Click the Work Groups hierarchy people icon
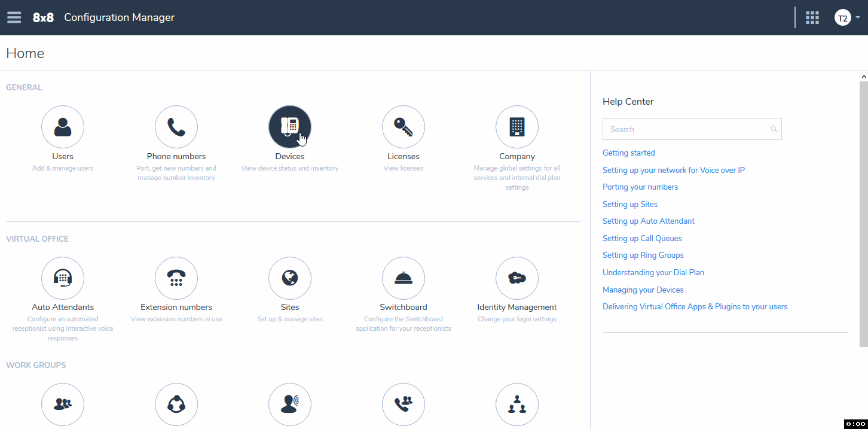The height and width of the screenshot is (429, 868). click(517, 404)
